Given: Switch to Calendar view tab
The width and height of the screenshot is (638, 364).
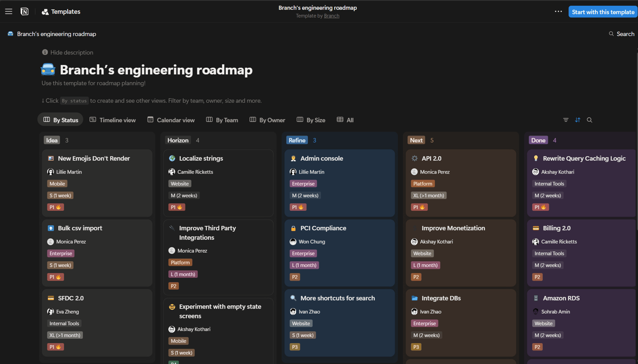Looking at the screenshot, I should (171, 120).
